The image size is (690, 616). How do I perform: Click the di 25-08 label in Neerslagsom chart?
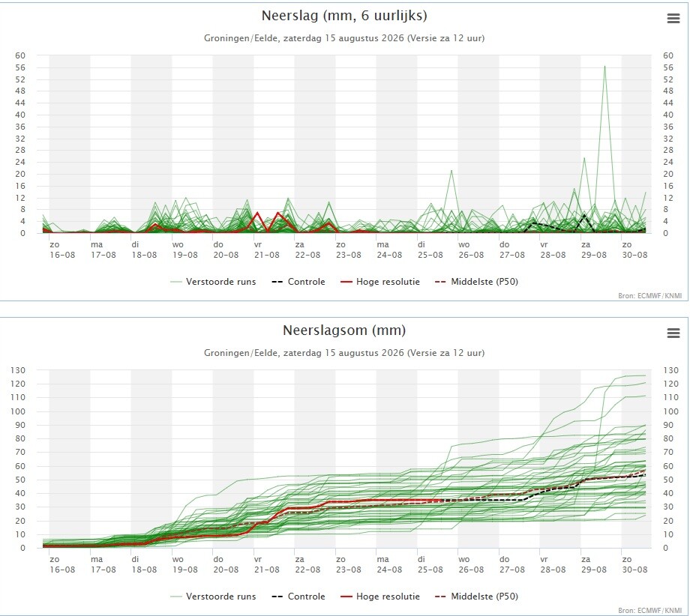(430, 564)
